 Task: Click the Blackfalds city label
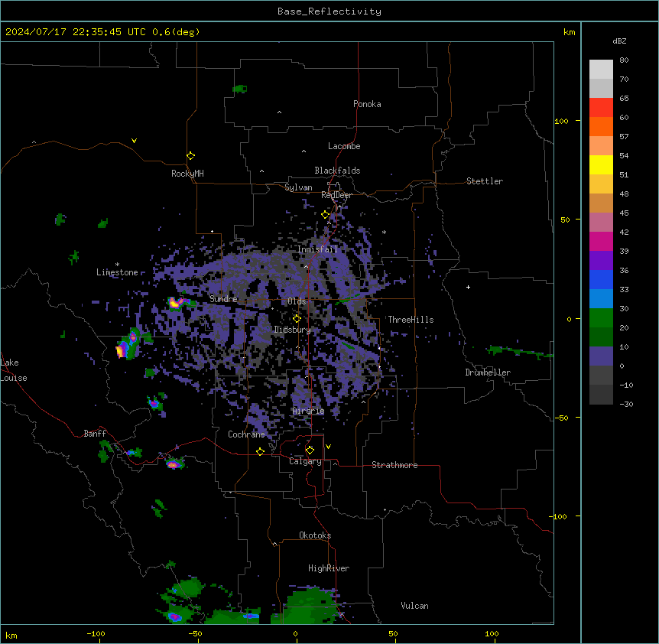(x=337, y=171)
